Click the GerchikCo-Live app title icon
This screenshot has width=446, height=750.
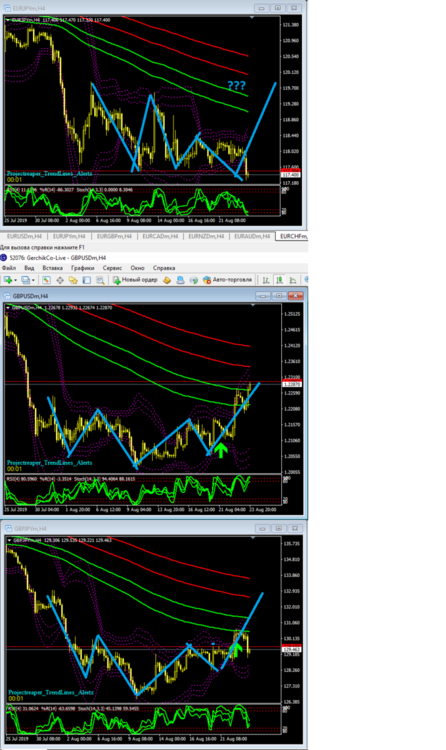click(x=4, y=258)
